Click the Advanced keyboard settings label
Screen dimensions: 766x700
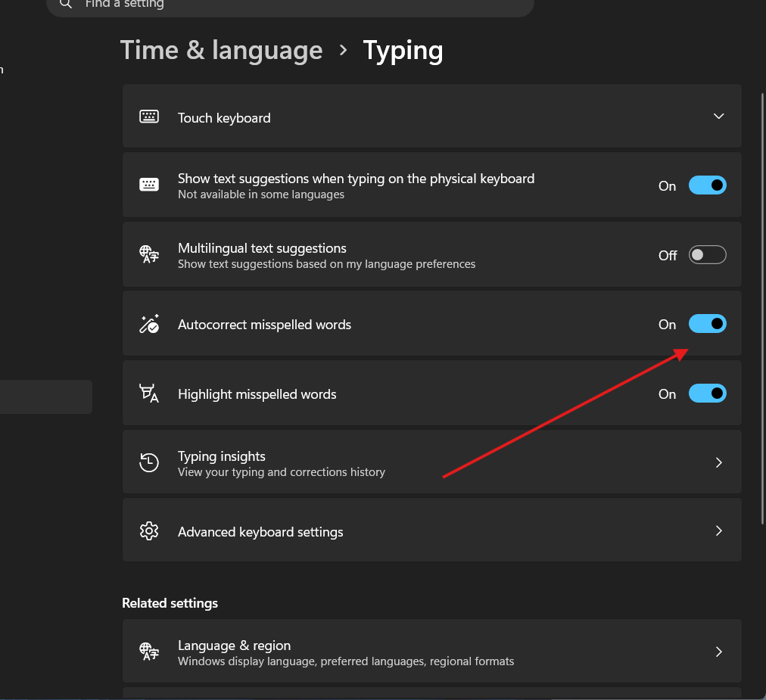point(260,532)
